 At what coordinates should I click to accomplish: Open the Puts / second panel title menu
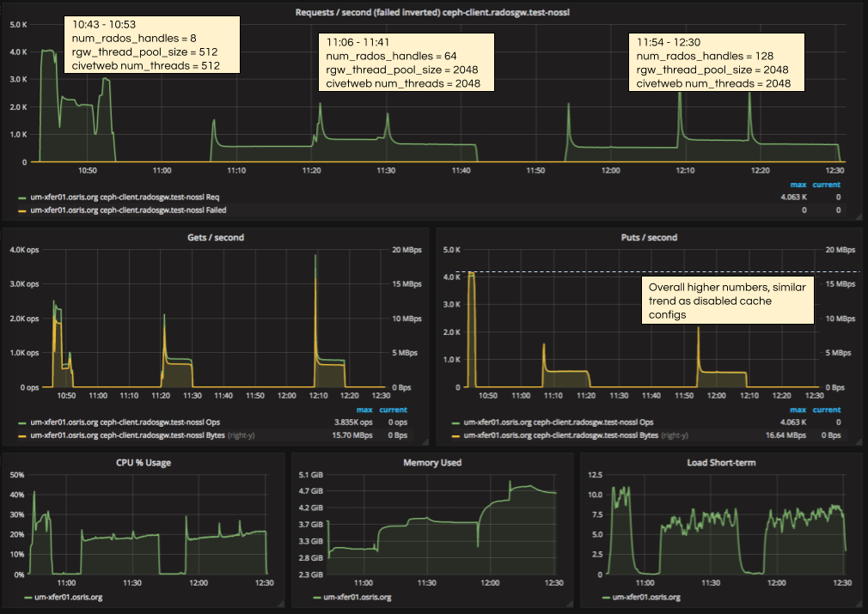pyautogui.click(x=649, y=237)
